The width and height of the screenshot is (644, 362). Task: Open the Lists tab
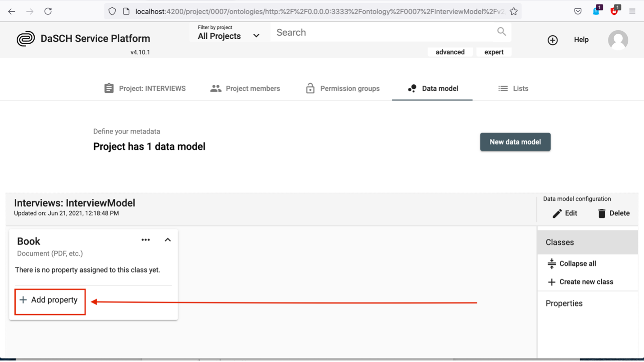click(x=513, y=89)
